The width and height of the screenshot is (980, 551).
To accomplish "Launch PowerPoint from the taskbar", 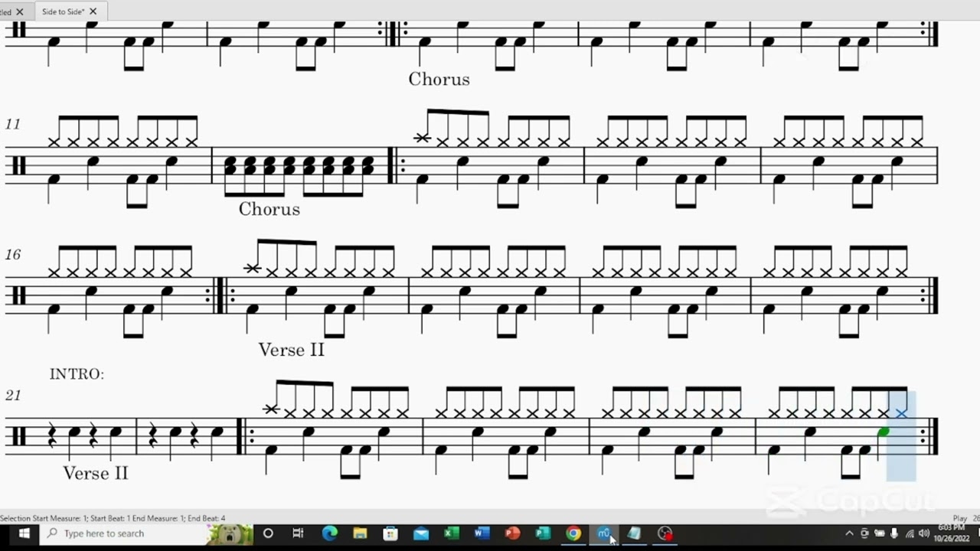I will (x=512, y=533).
